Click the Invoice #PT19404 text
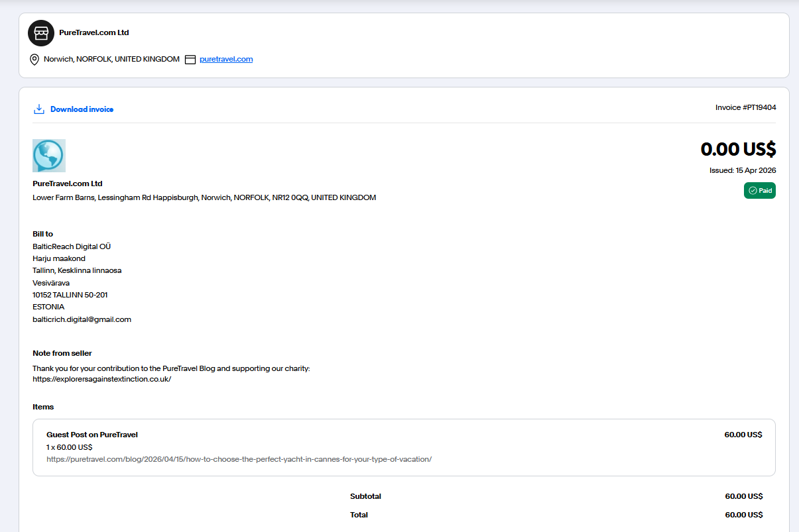 click(x=746, y=107)
